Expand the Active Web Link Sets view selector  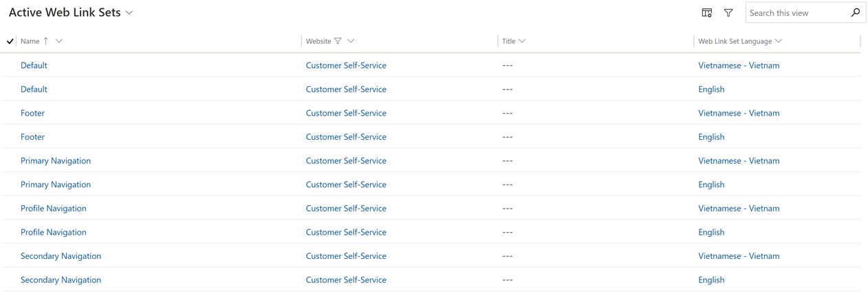129,13
